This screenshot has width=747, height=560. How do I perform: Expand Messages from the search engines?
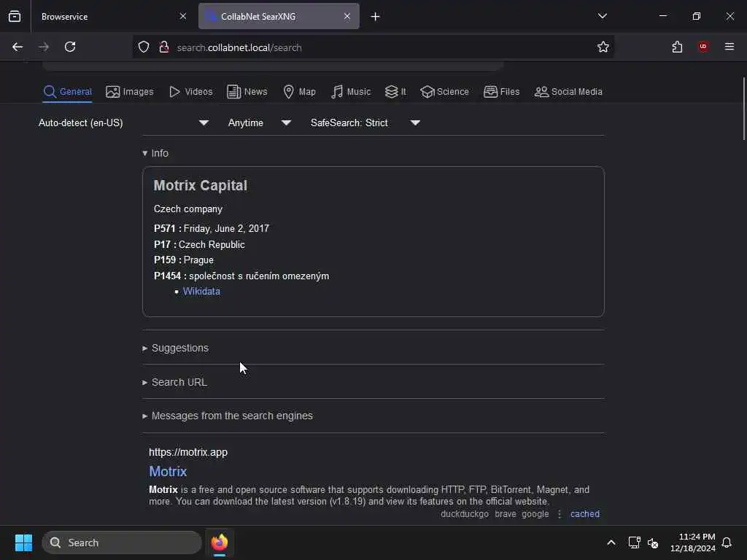(x=228, y=416)
